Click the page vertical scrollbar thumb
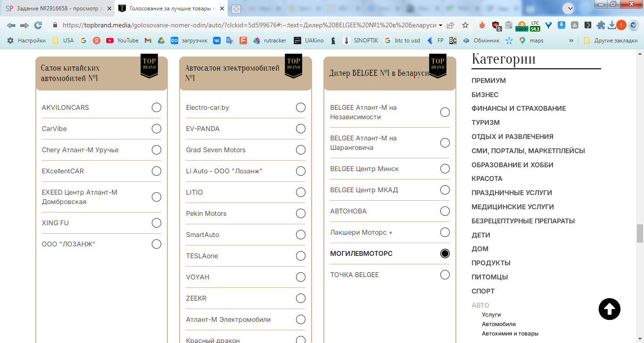 coord(640,233)
